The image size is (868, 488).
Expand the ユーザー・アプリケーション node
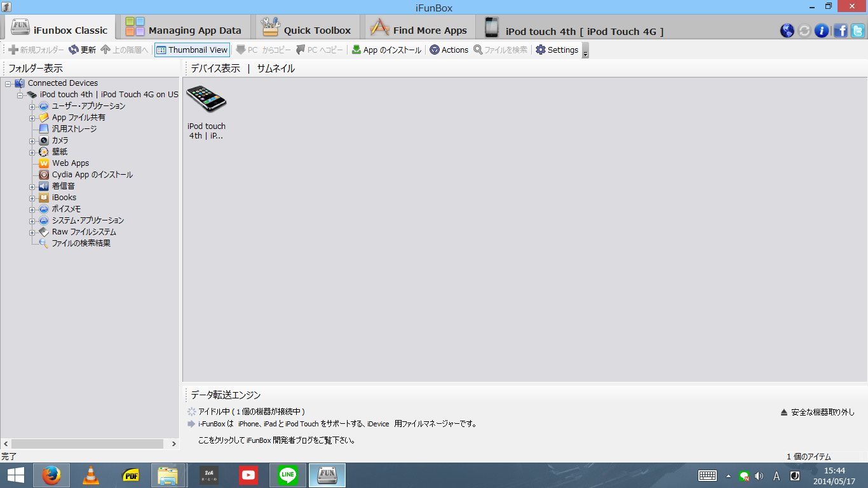[32, 106]
